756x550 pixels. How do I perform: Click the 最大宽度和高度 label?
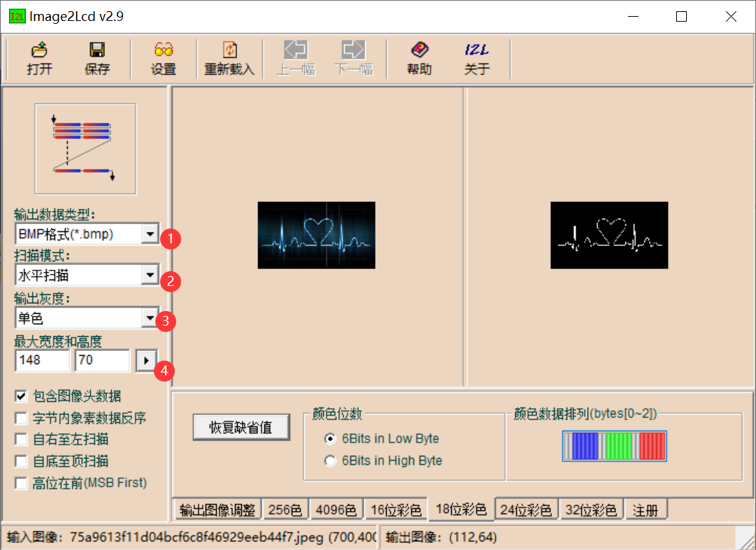pyautogui.click(x=58, y=342)
